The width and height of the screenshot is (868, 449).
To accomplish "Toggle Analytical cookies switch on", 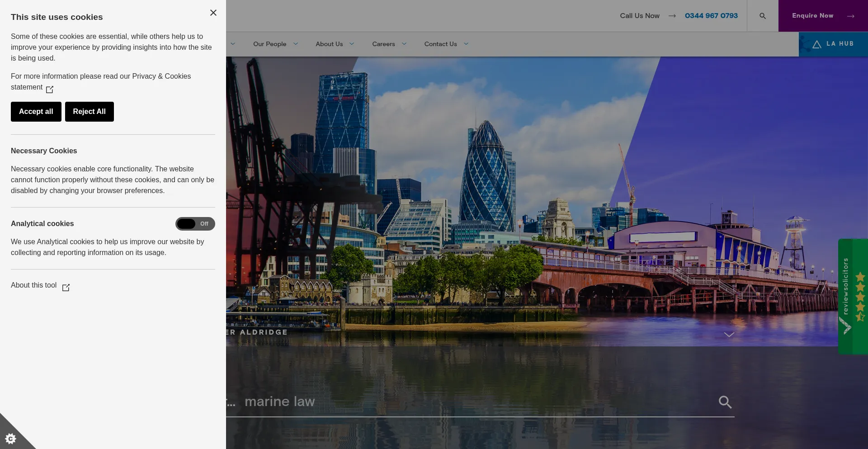I will (195, 224).
